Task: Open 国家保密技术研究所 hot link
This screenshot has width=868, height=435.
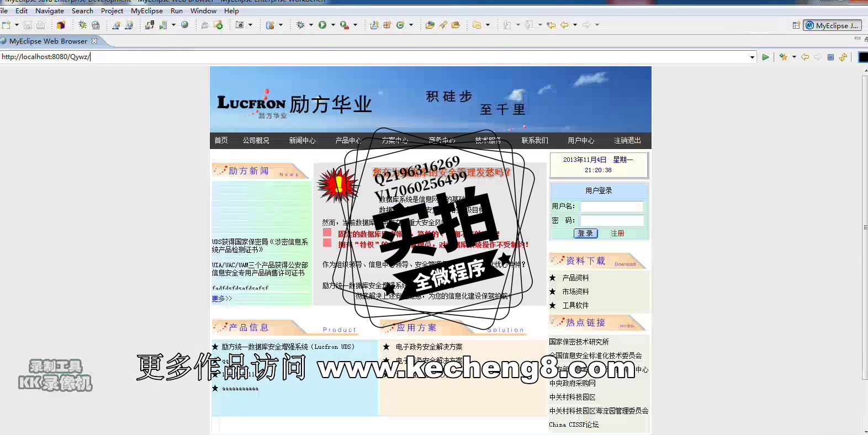Action: pyautogui.click(x=579, y=342)
